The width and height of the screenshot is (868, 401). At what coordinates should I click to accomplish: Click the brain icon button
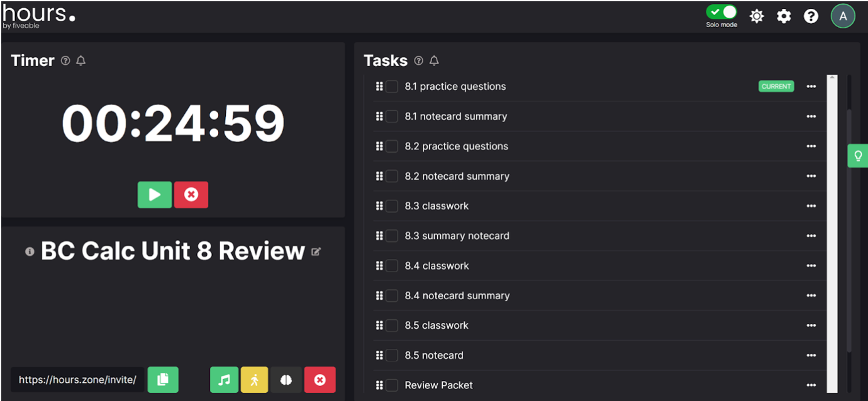[286, 380]
